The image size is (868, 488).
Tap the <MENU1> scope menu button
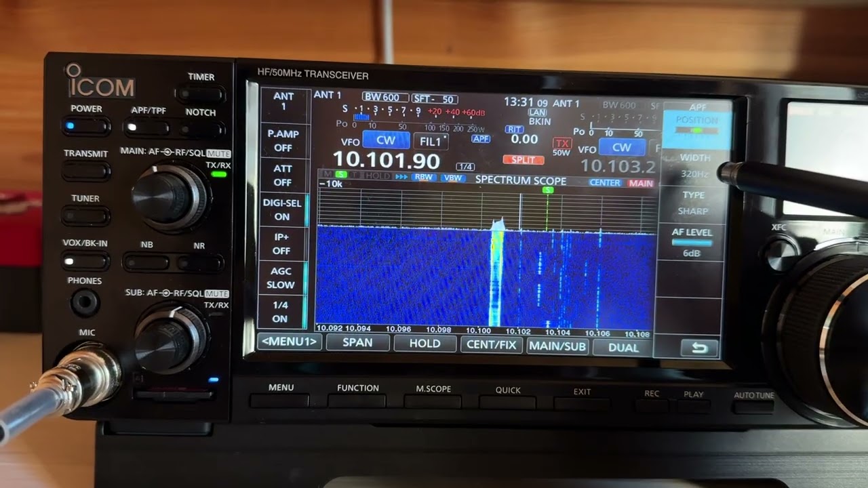[x=290, y=341]
